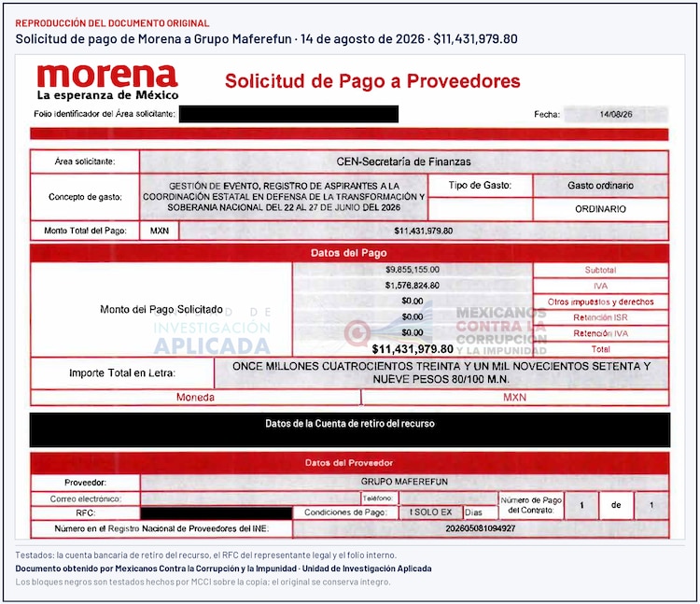This screenshot has width=700, height=604.
Task: Click the "Correo electrónico:" label
Action: tap(85, 499)
